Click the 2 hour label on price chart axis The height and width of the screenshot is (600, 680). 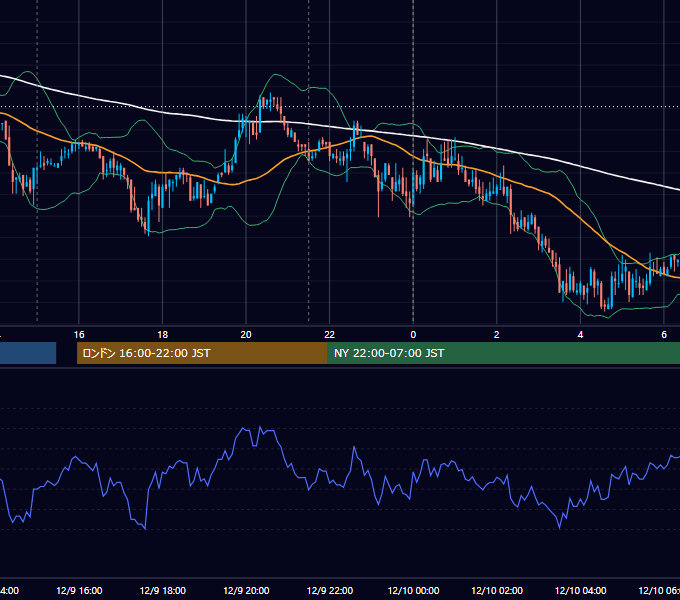[497, 335]
